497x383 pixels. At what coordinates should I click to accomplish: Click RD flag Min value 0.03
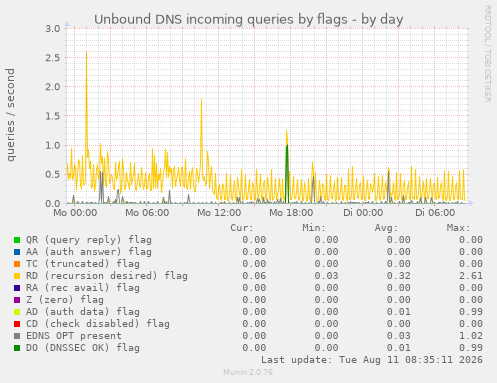327,276
